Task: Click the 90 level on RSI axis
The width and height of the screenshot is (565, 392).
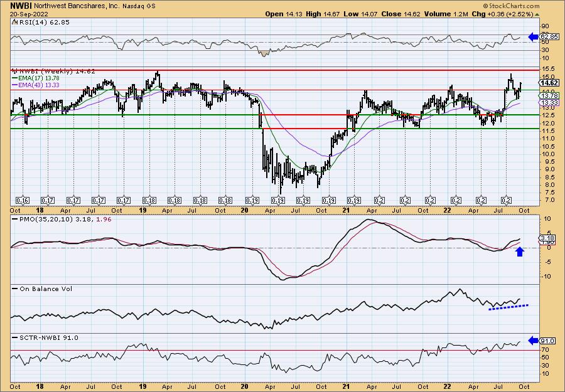Action: pos(544,26)
